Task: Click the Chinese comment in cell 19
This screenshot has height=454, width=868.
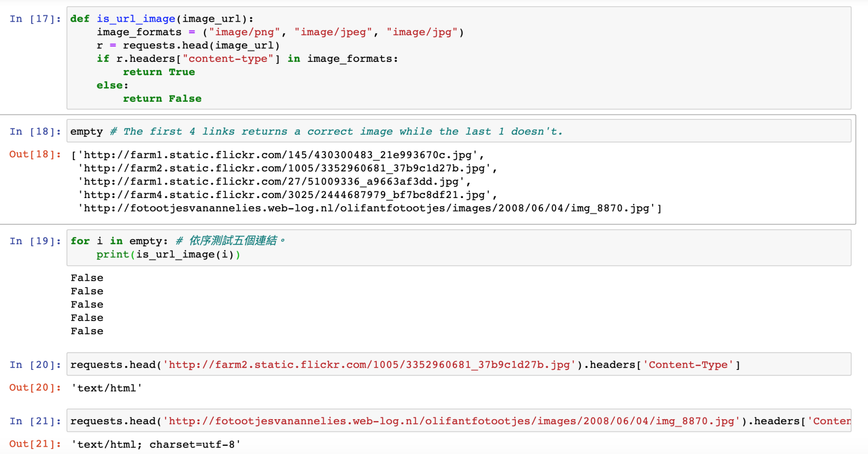Action: 231,241
